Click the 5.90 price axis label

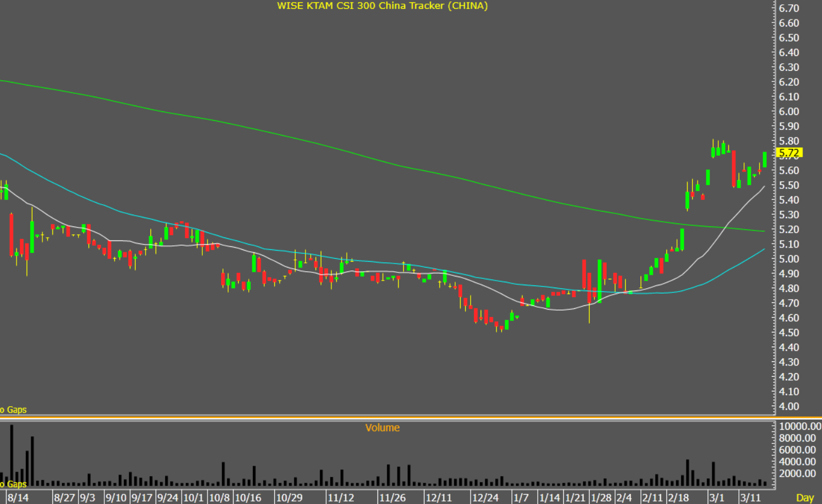tap(789, 126)
